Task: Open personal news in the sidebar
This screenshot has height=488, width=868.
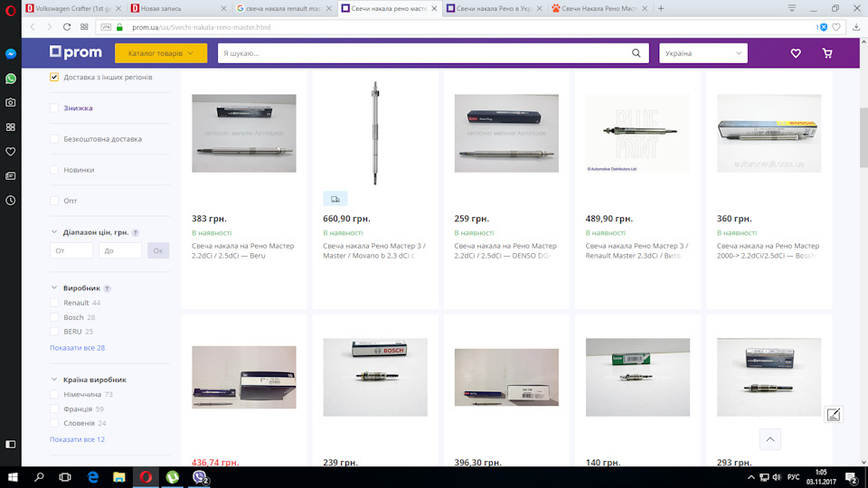Action: pyautogui.click(x=11, y=176)
